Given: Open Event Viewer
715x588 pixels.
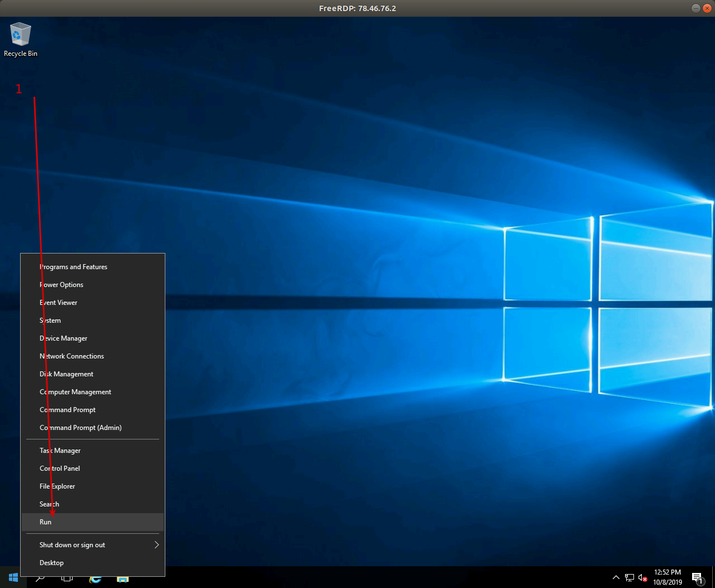Looking at the screenshot, I should click(x=93, y=303).
